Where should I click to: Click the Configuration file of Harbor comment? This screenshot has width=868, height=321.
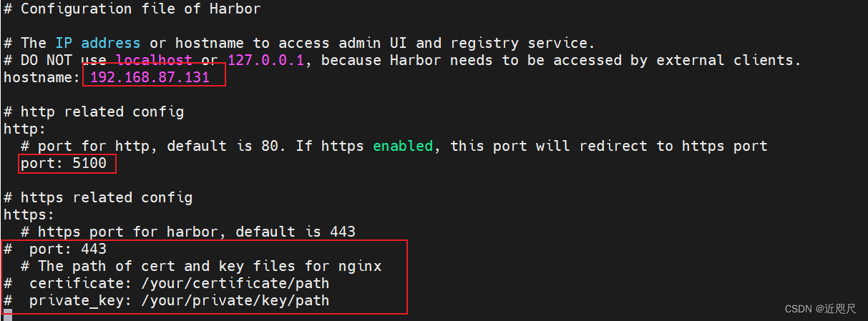point(132,9)
